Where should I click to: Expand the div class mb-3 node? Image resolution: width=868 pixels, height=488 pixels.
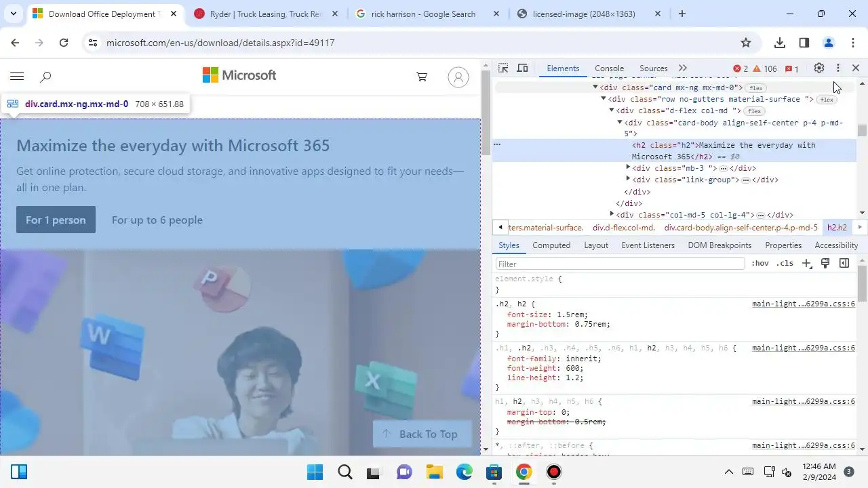tap(628, 167)
